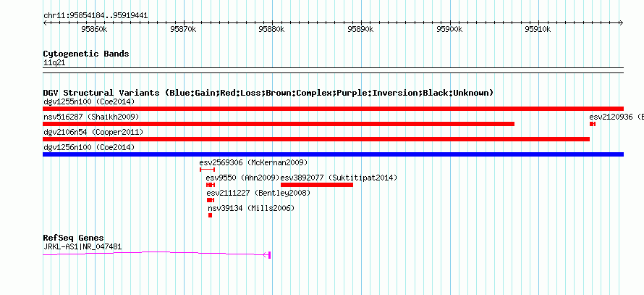Click the red loss bar for nsv516287

tap(279, 124)
